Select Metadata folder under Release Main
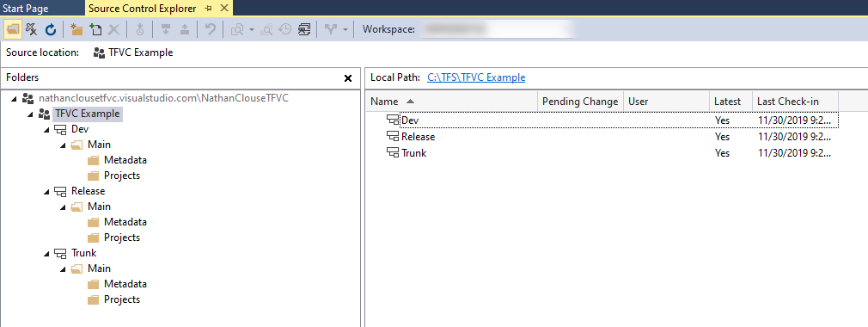Screen dimensions: 868x327 coord(125,222)
